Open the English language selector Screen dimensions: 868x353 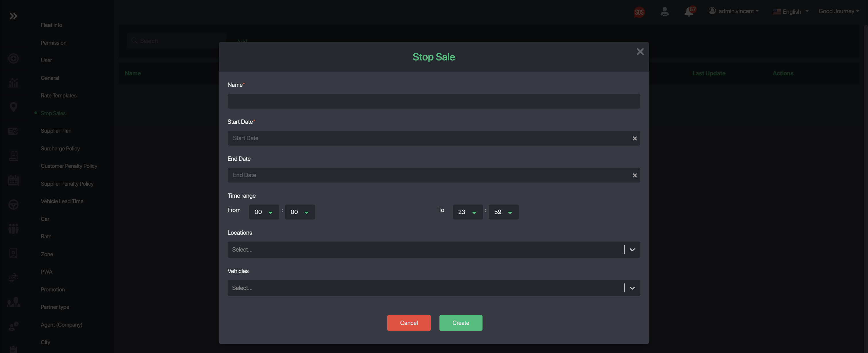790,11
